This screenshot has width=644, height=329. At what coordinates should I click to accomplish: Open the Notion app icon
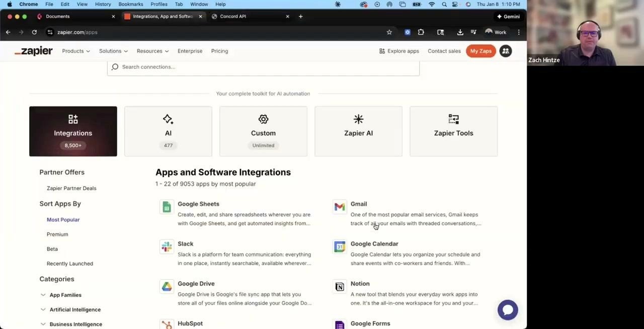coord(340,286)
